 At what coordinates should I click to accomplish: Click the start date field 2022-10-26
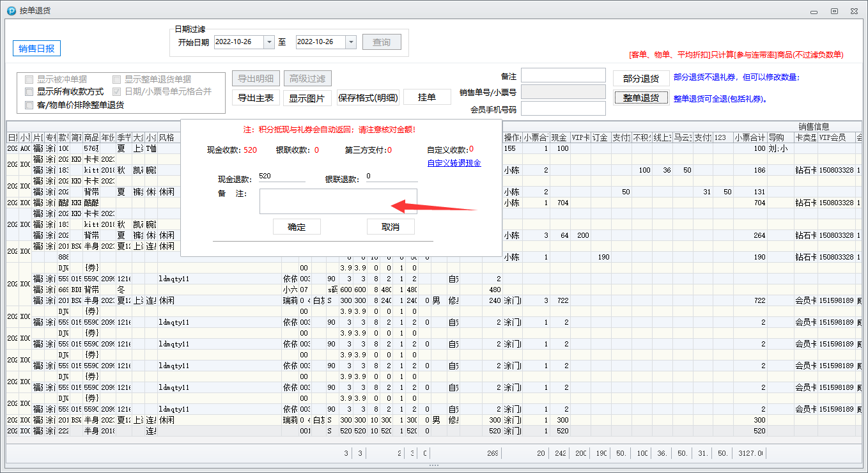tap(238, 42)
